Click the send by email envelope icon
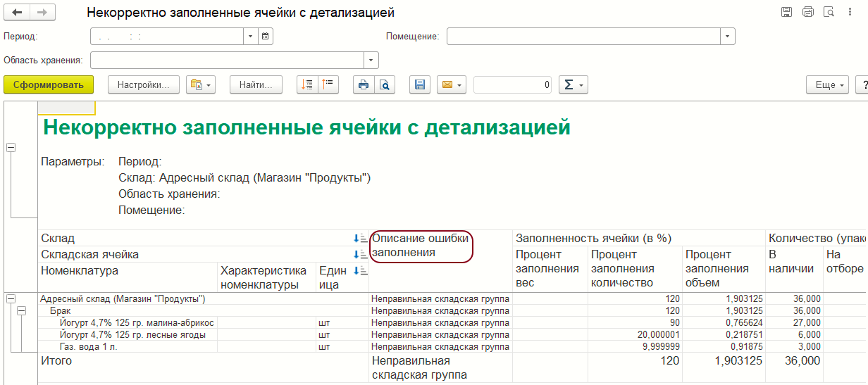The width and height of the screenshot is (868, 385). [451, 84]
